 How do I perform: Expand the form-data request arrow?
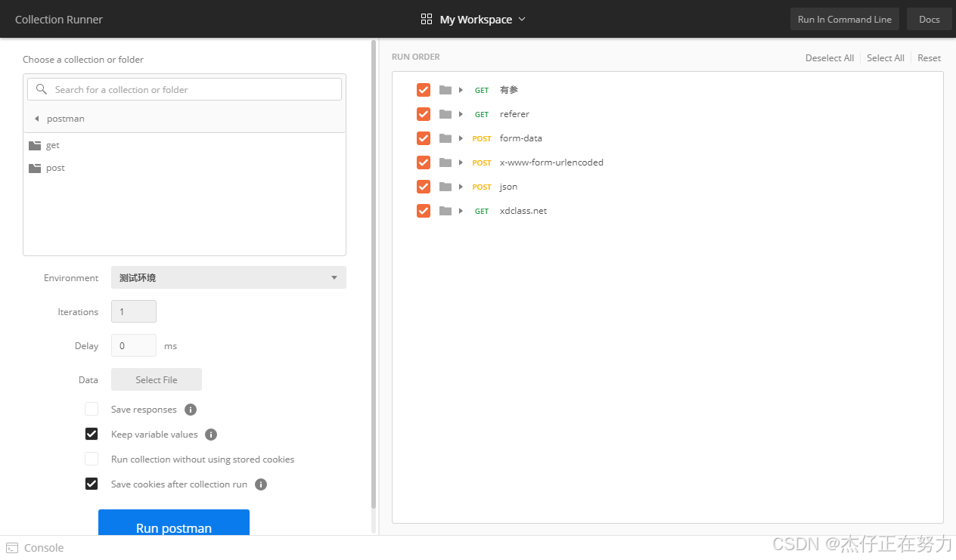(x=461, y=138)
